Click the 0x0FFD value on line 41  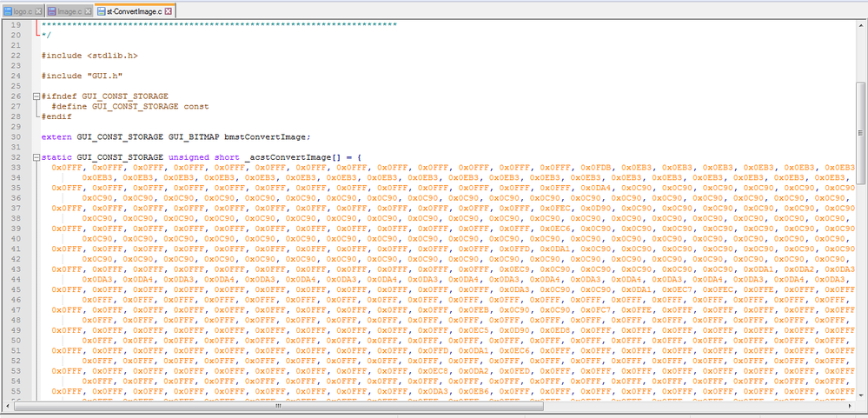pos(514,249)
